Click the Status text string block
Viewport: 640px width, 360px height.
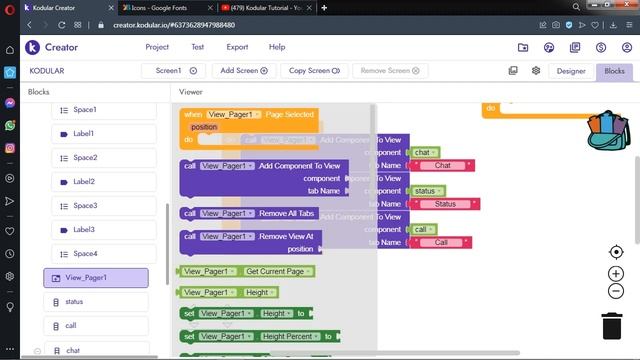pyautogui.click(x=445, y=204)
